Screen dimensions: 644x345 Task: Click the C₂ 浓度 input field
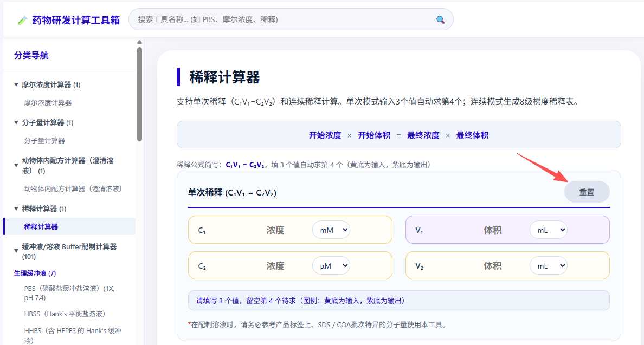275,266
